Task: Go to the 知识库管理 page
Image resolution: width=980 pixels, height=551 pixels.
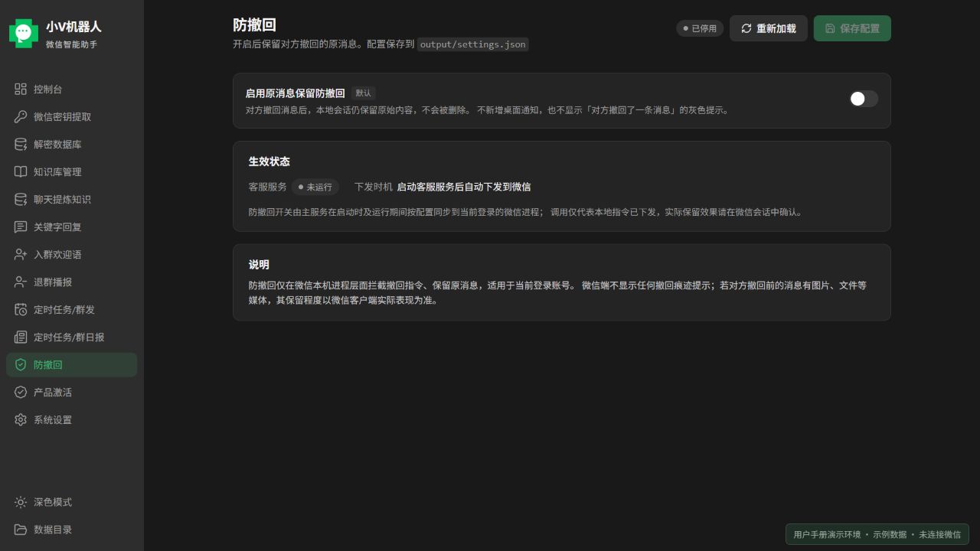Action: tap(71, 171)
